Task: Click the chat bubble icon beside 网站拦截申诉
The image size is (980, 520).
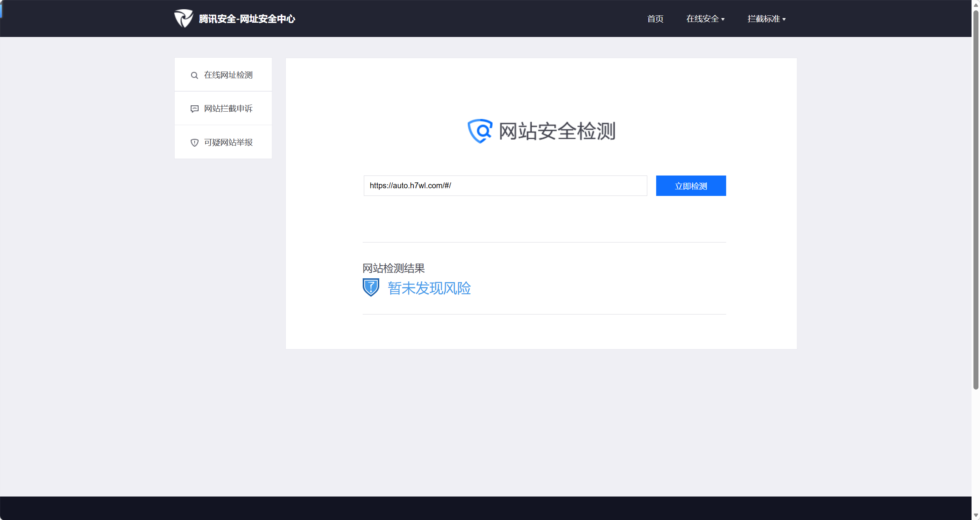Action: (x=195, y=109)
